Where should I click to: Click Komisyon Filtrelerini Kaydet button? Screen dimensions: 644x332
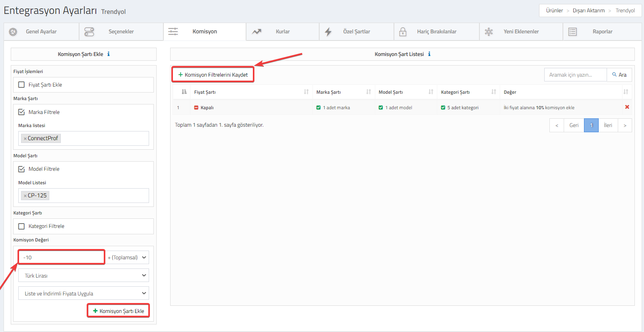coord(213,75)
